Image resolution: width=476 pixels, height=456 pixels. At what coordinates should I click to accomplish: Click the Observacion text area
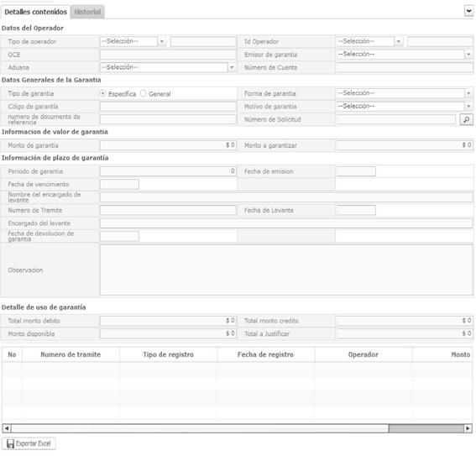(286, 270)
